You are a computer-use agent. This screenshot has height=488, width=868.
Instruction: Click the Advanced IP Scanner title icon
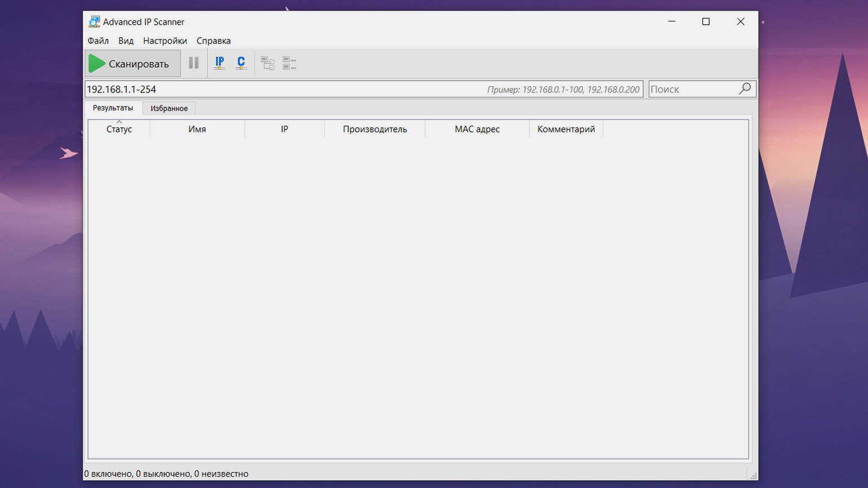coord(94,21)
